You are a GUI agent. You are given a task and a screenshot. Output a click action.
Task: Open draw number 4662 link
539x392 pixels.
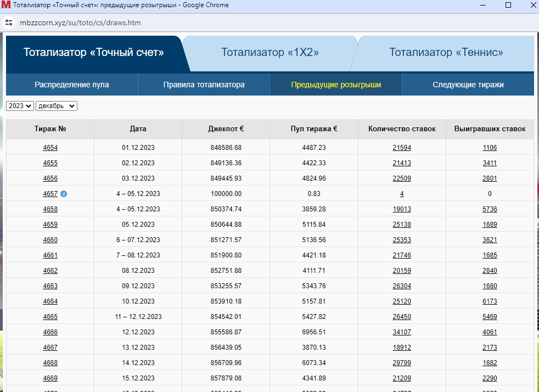click(50, 271)
